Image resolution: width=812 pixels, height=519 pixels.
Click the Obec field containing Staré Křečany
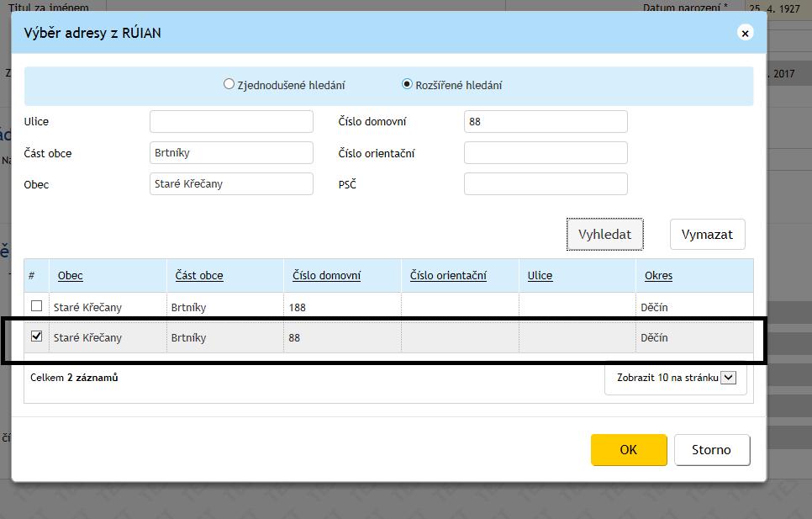231,184
